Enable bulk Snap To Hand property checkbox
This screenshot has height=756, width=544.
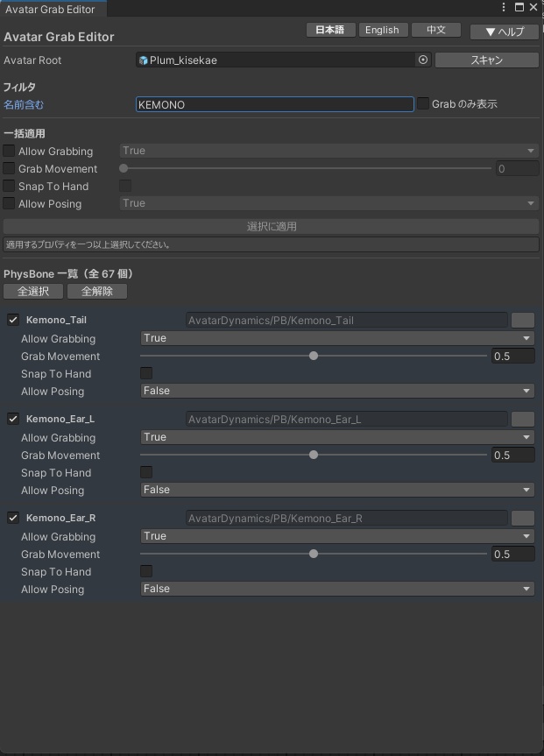(x=9, y=186)
